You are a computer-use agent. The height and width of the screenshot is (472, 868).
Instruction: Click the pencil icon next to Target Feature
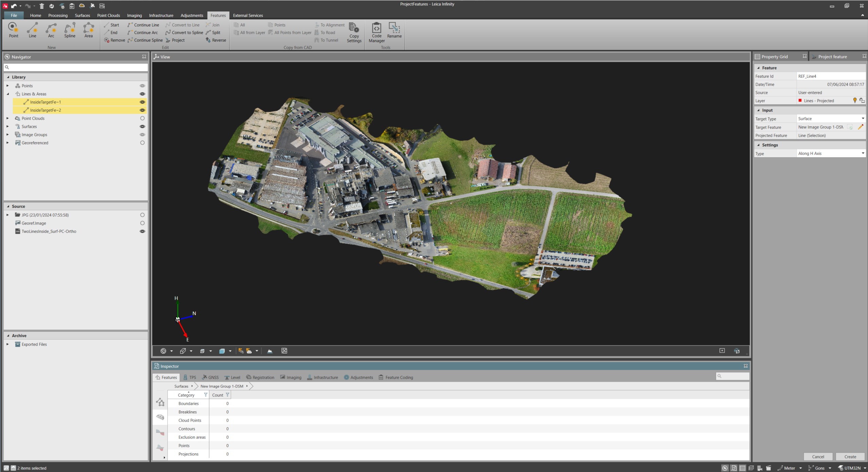click(x=860, y=127)
